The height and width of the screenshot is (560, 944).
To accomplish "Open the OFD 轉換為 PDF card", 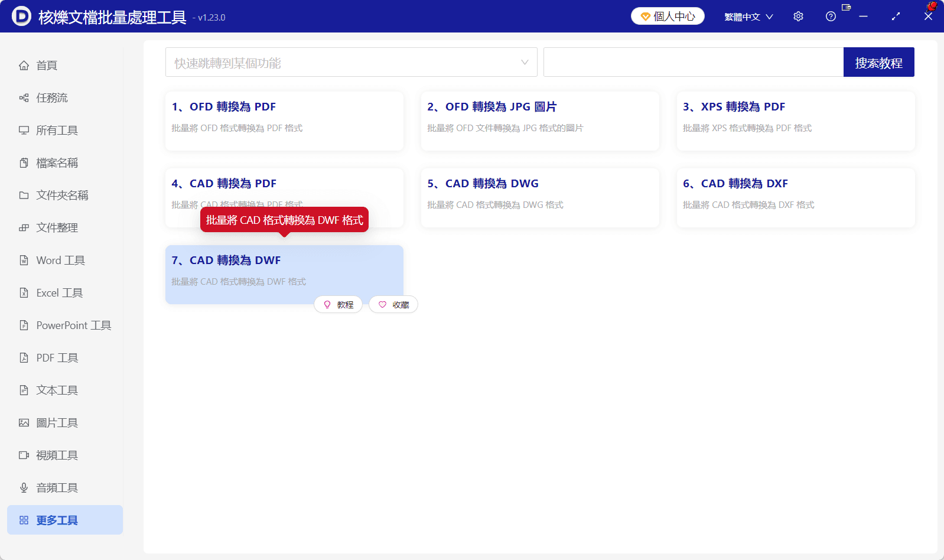I will coord(284,121).
